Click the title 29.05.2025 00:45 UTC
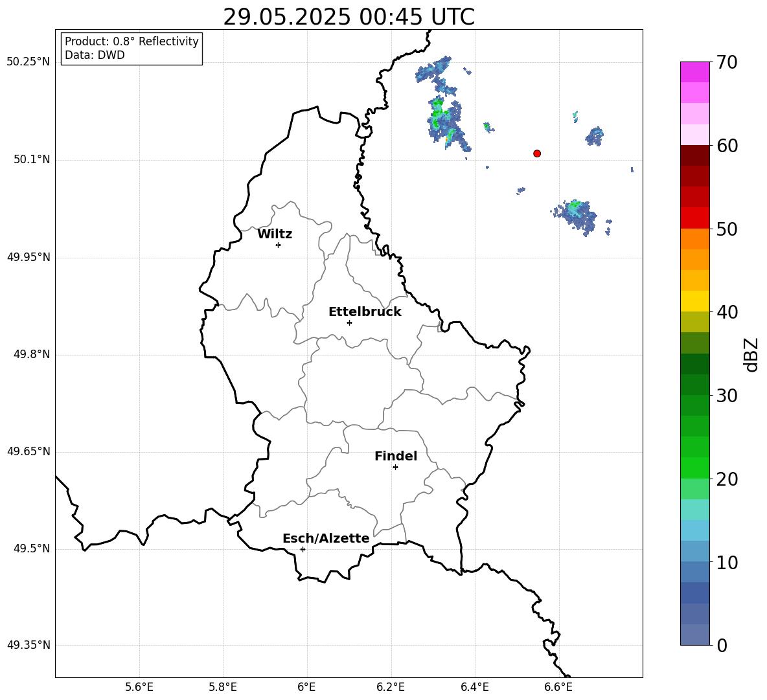This screenshot has width=767, height=700. click(x=349, y=17)
